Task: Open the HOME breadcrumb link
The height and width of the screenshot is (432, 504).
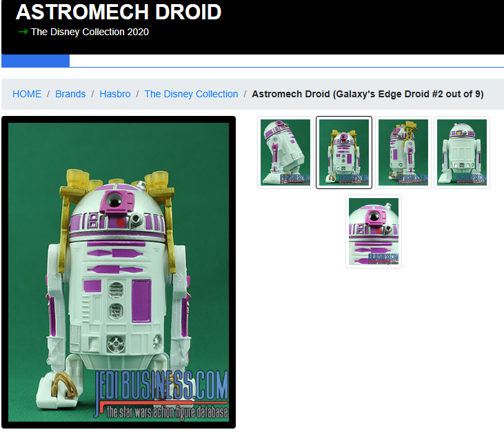Action: click(27, 94)
